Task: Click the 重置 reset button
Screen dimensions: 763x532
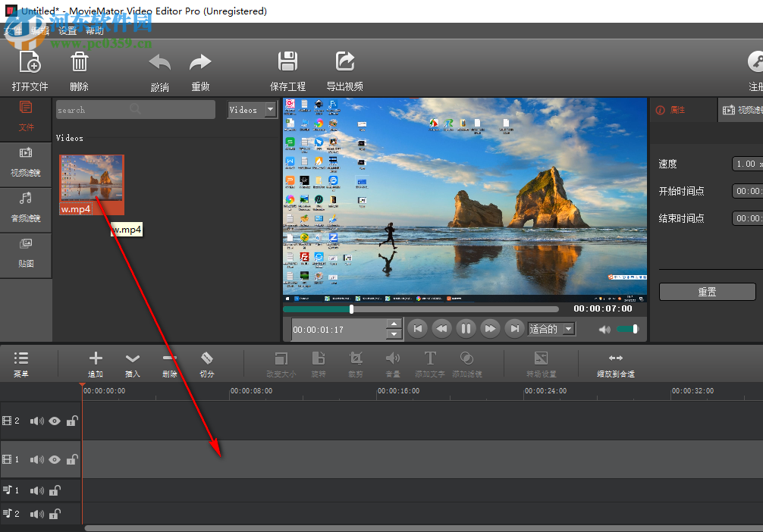Action: tap(707, 292)
